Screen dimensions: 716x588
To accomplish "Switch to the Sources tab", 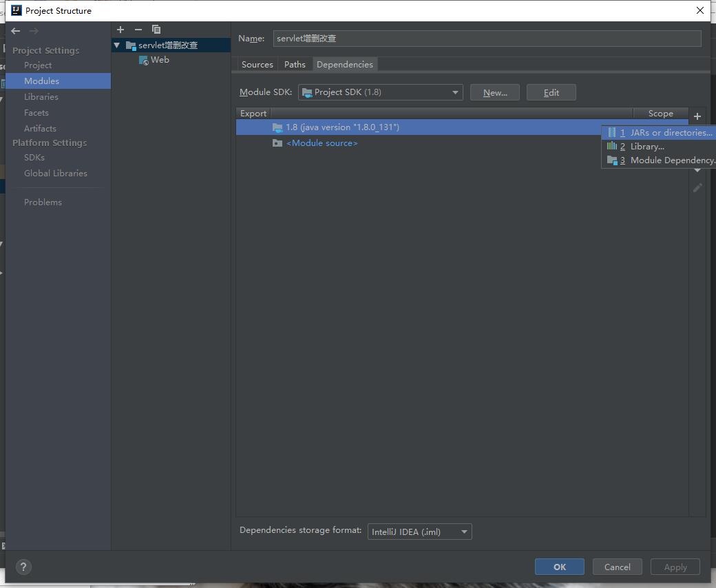I will click(257, 65).
